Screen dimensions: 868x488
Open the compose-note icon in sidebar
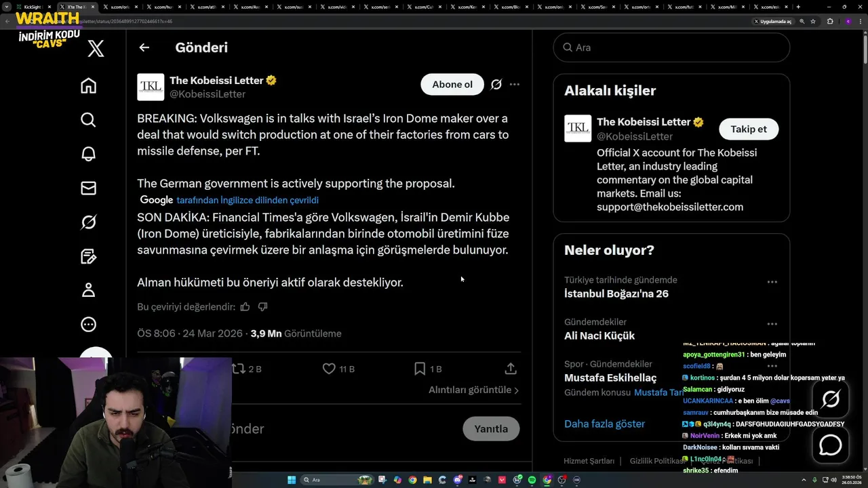(x=88, y=256)
